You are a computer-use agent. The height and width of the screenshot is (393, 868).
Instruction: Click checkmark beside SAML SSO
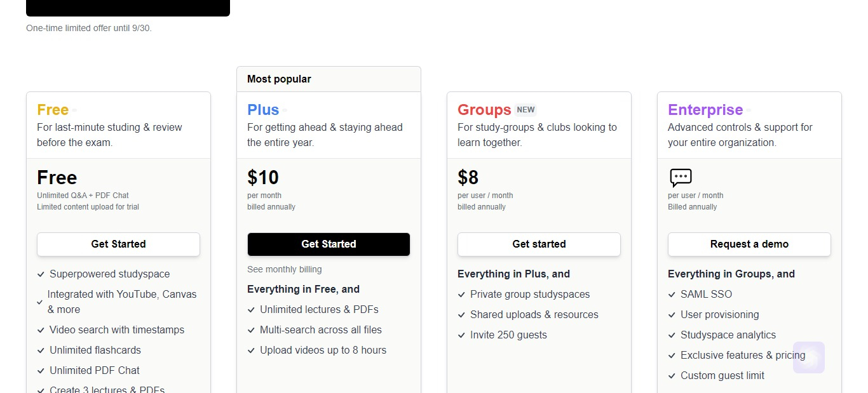click(x=672, y=295)
